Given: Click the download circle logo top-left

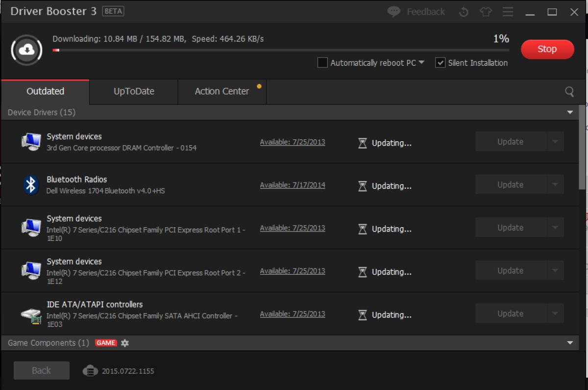Looking at the screenshot, I should [x=27, y=50].
